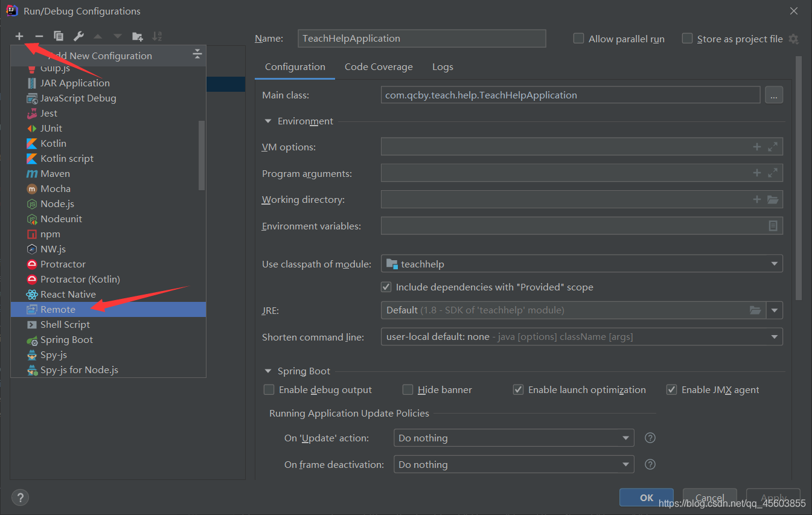Select Nodeunit configuration type
The image size is (812, 515).
[108, 219]
